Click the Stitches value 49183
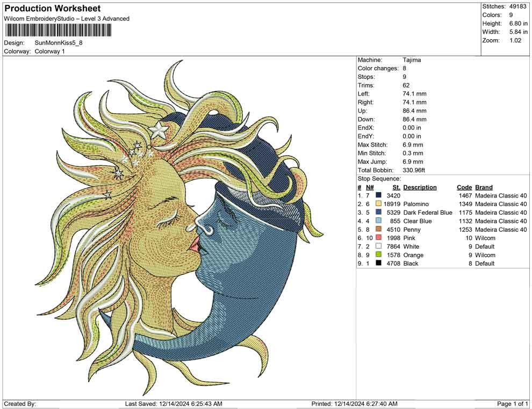Viewport: 532px width, 409px height. coord(518,6)
